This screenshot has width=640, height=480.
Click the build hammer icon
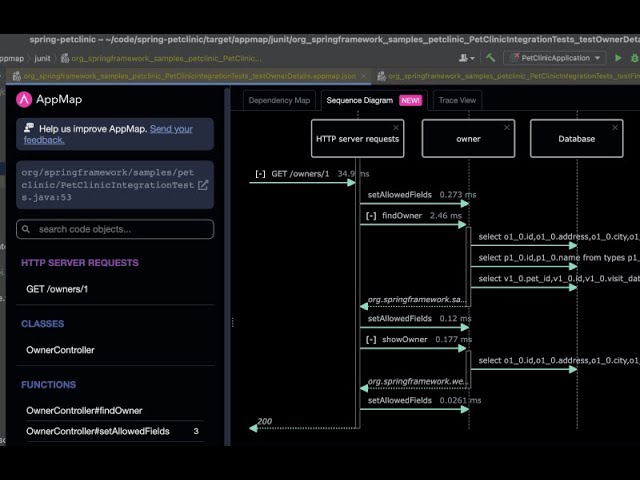tap(491, 58)
